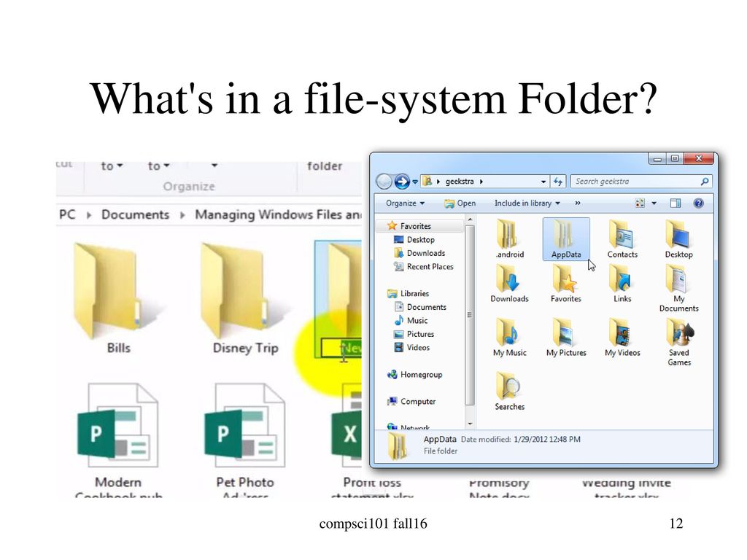Image resolution: width=747 pixels, height=560 pixels.
Task: Open the Downloads folder icon in file pane
Action: point(509,284)
